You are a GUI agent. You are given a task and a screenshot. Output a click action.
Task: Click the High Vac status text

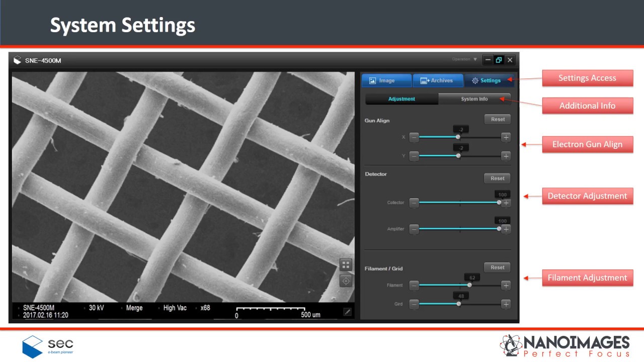[x=175, y=308]
